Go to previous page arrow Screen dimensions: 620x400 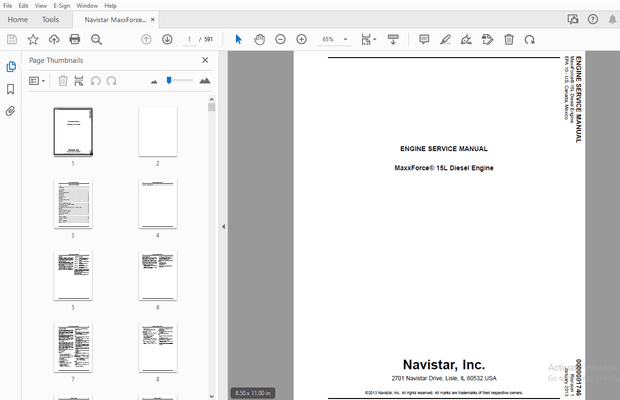tap(146, 39)
